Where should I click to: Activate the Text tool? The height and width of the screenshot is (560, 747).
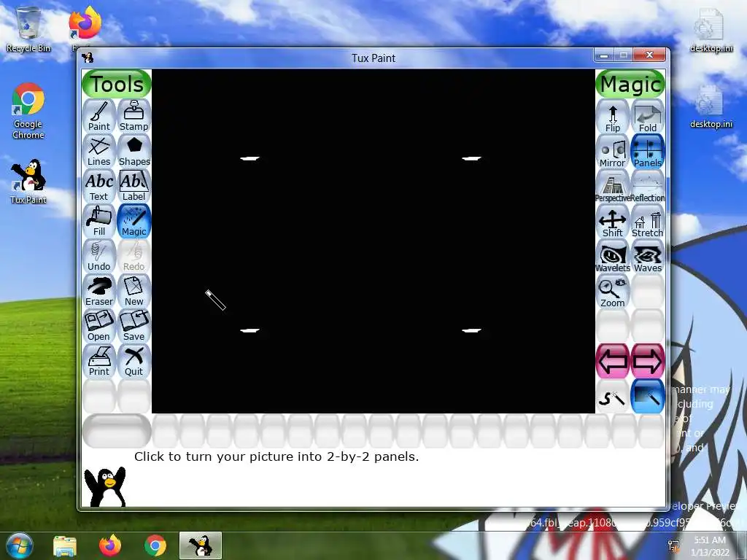pos(99,186)
